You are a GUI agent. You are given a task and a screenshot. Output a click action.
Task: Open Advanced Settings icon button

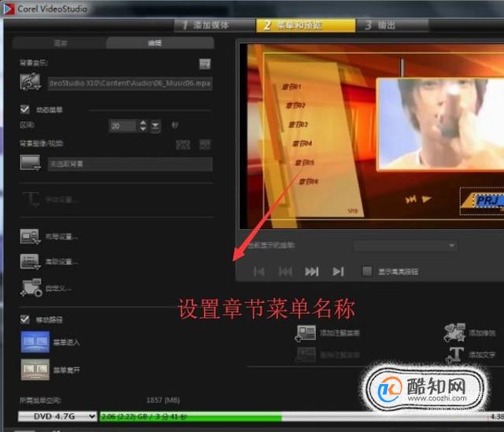coord(30,261)
